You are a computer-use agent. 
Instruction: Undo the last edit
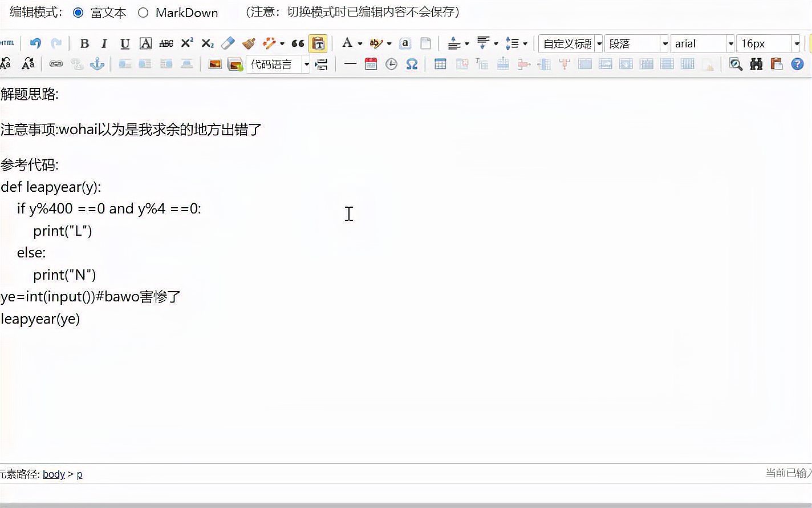[x=35, y=43]
